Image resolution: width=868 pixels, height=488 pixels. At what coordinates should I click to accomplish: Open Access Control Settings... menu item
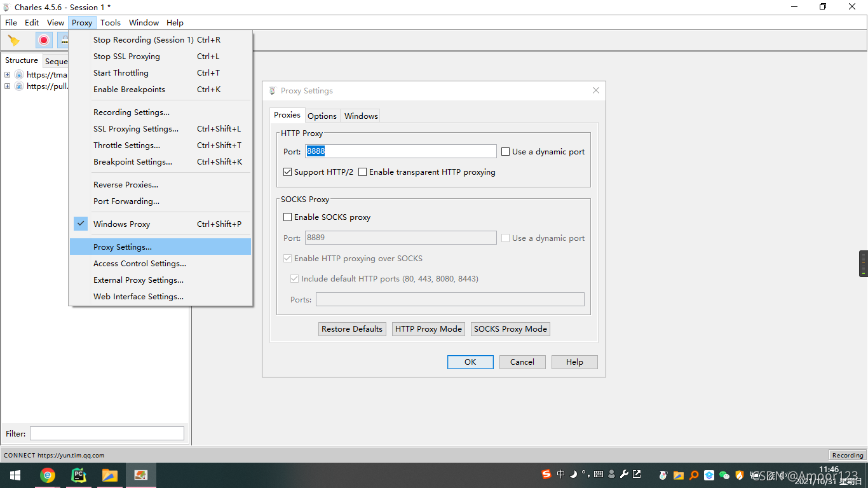(x=160, y=264)
